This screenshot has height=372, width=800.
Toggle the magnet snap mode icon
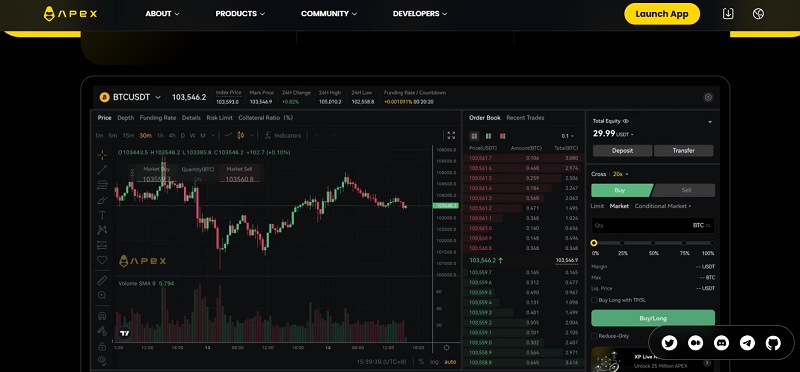point(102,315)
